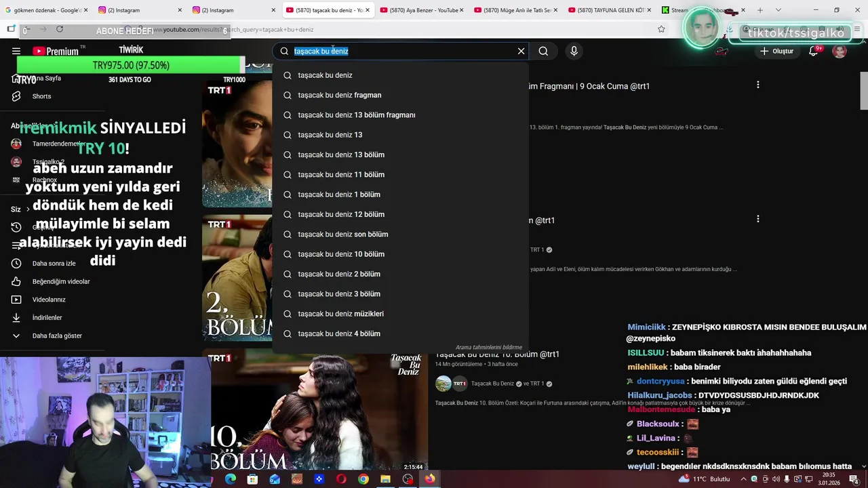The height and width of the screenshot is (488, 868).
Task: Launch Google Chrome from the taskbar
Action: click(363, 479)
